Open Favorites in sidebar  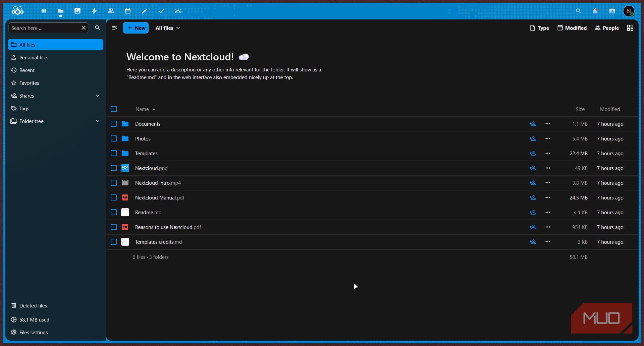[x=56, y=83]
